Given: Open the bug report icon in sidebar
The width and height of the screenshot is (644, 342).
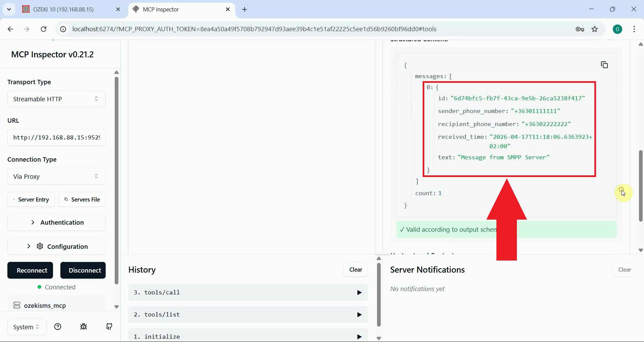Looking at the screenshot, I should [84, 327].
